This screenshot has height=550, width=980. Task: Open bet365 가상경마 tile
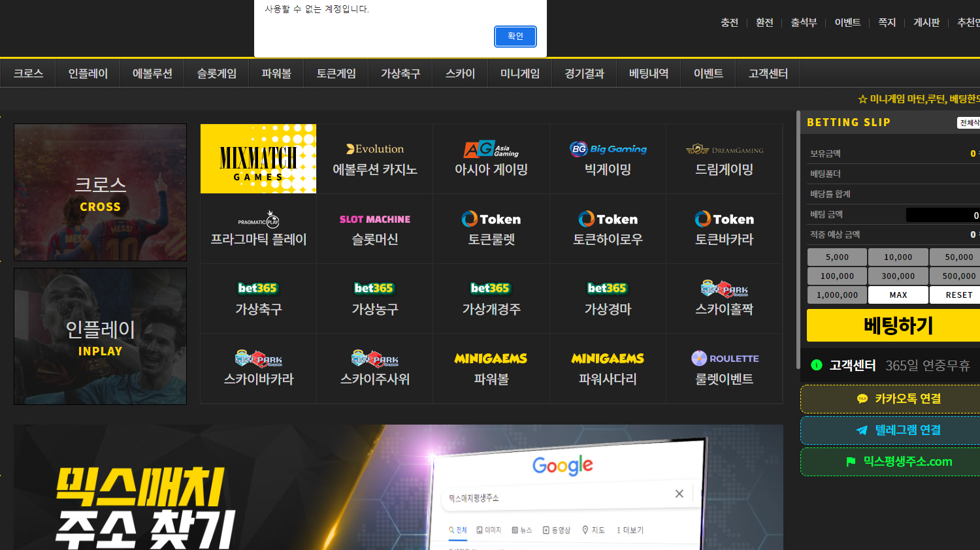608,299
